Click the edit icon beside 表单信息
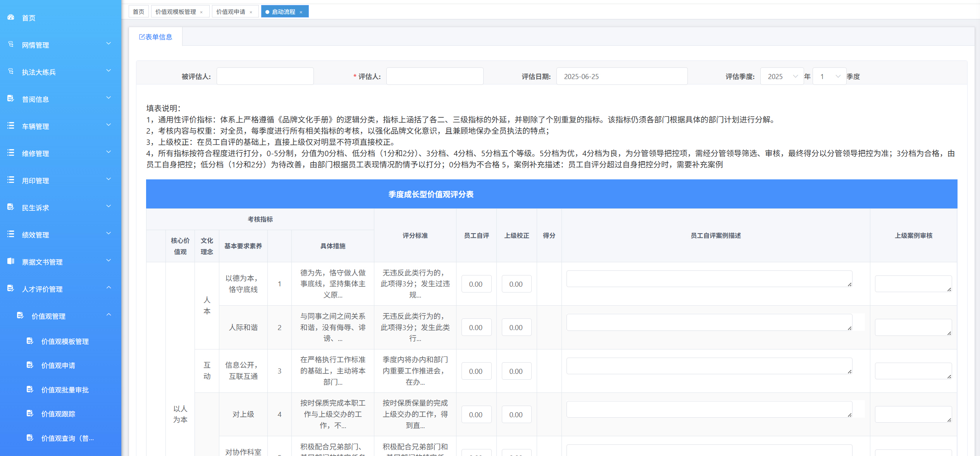This screenshot has height=456, width=980. click(142, 37)
